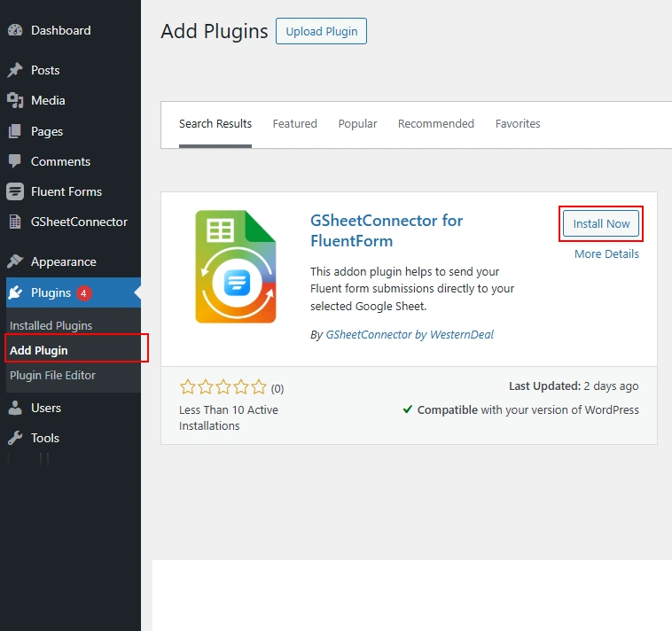Open the Plugin File Editor submenu

point(52,375)
